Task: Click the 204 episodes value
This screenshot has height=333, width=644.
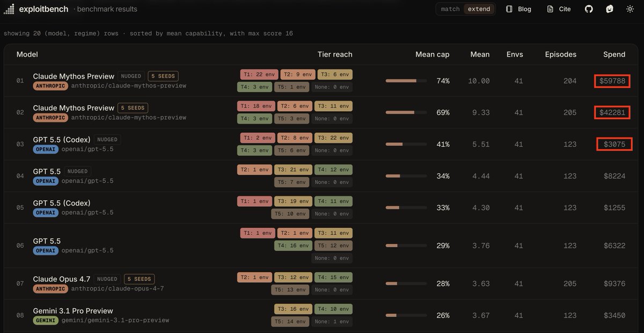Action: (x=570, y=81)
